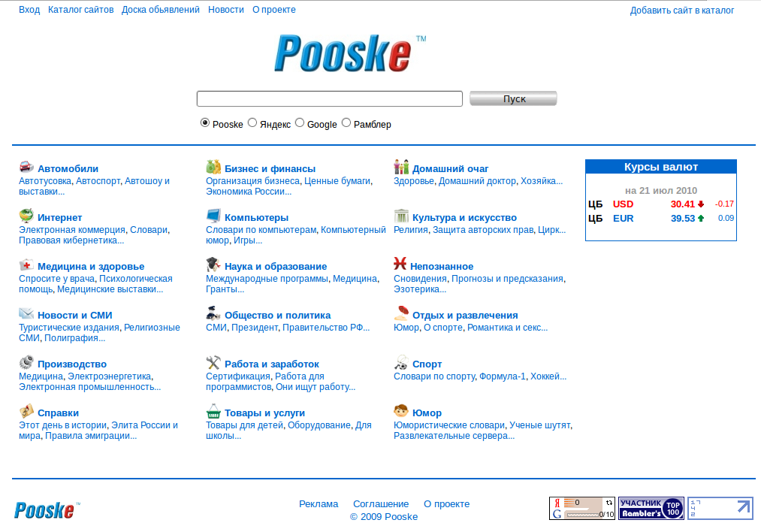
Task: Select the Pooske search radio button
Action: point(205,122)
